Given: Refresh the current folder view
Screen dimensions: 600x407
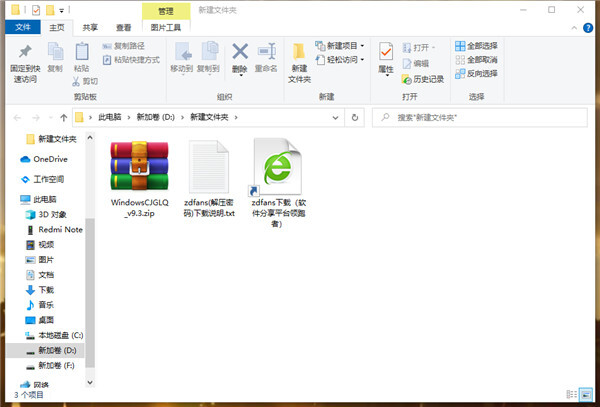Looking at the screenshot, I should [355, 117].
